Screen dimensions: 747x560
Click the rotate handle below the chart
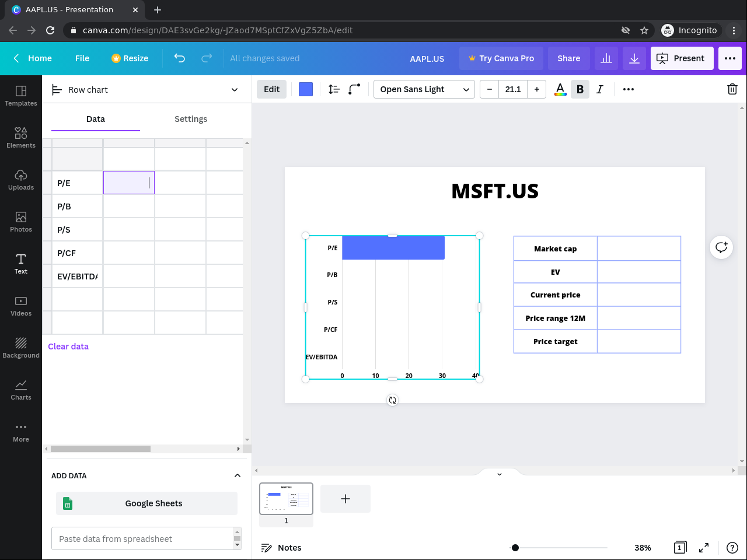(392, 400)
